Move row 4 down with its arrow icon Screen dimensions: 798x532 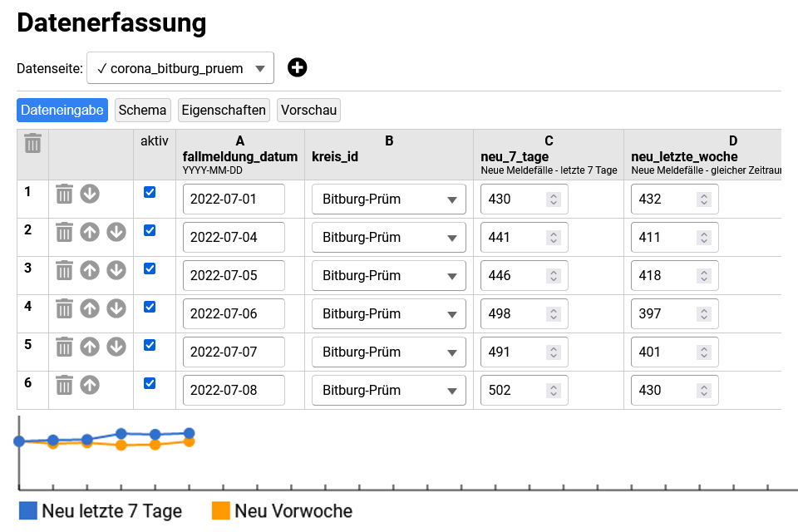[116, 308]
